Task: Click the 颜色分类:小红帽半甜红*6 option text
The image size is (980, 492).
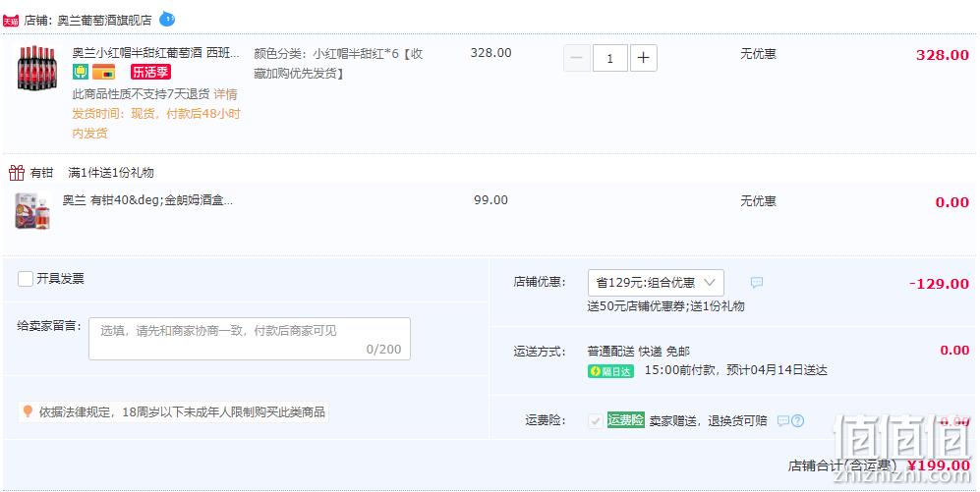Action: [x=338, y=63]
